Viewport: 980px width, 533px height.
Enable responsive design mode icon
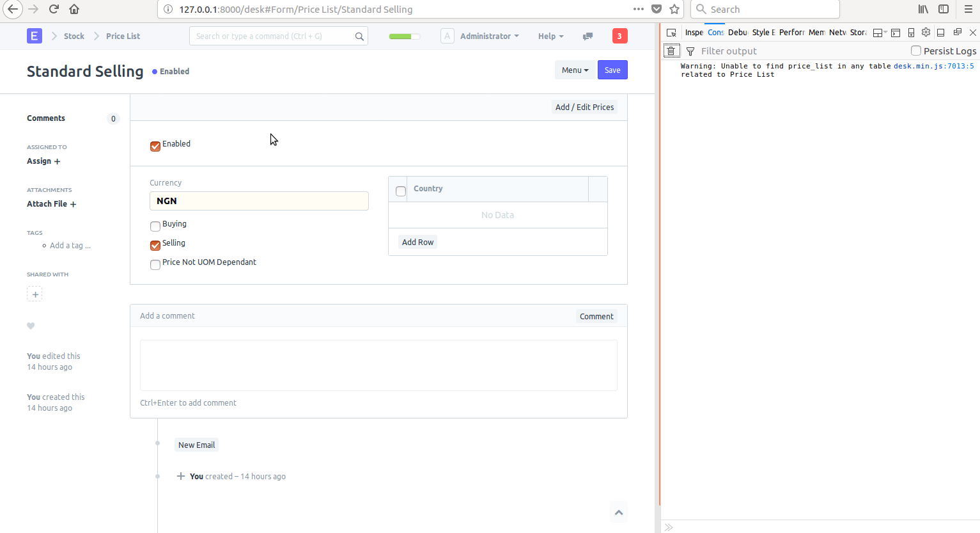tap(911, 33)
